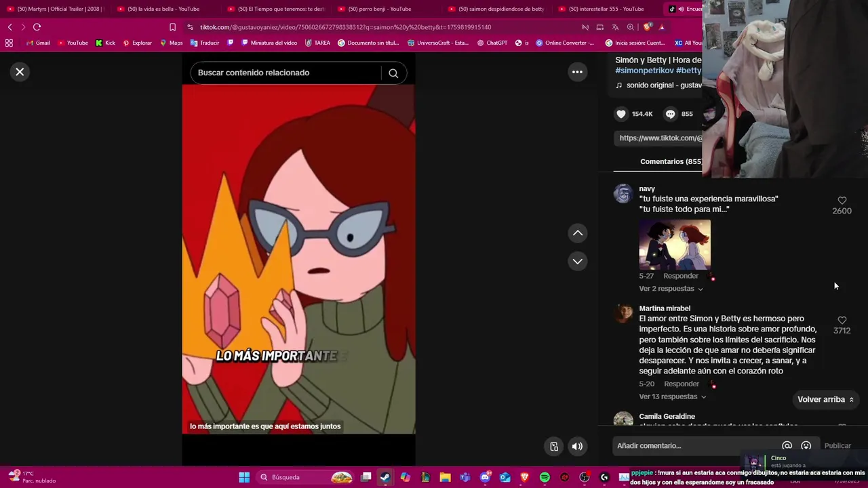Open Kick bookmark
868x488 pixels.
coord(105,43)
